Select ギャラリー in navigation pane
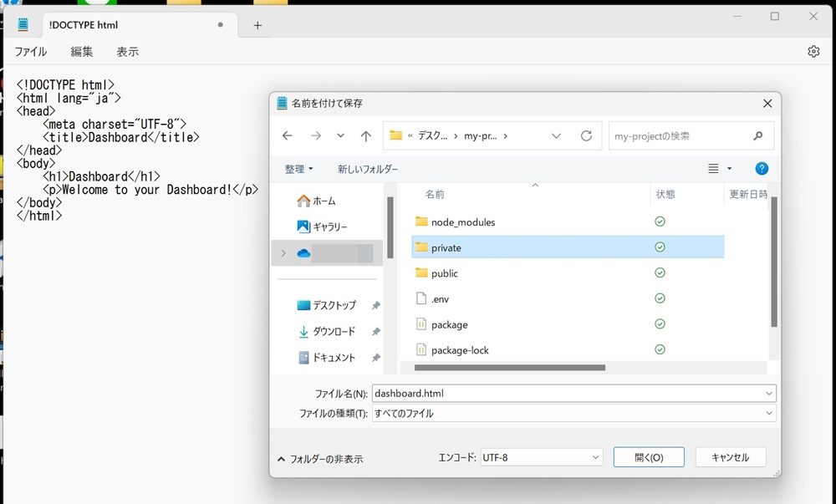The image size is (836, 504). (322, 227)
